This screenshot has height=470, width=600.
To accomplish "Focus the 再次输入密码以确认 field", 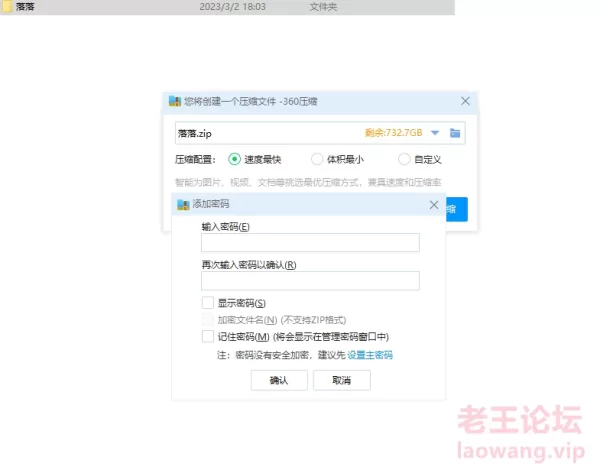I will pos(310,281).
